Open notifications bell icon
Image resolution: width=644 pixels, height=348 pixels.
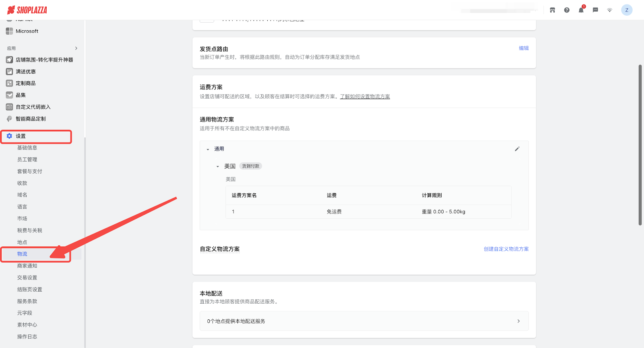pyautogui.click(x=581, y=10)
